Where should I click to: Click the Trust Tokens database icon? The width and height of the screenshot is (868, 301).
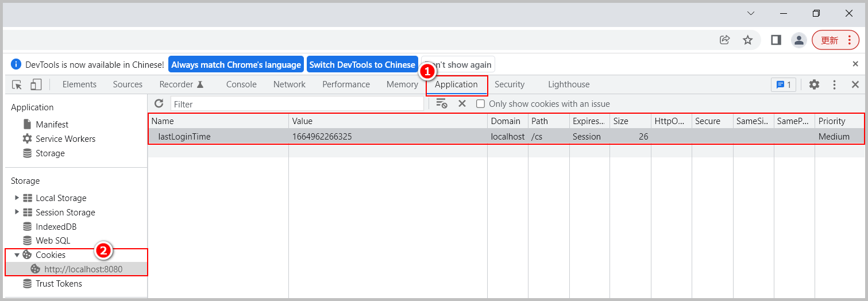click(27, 284)
